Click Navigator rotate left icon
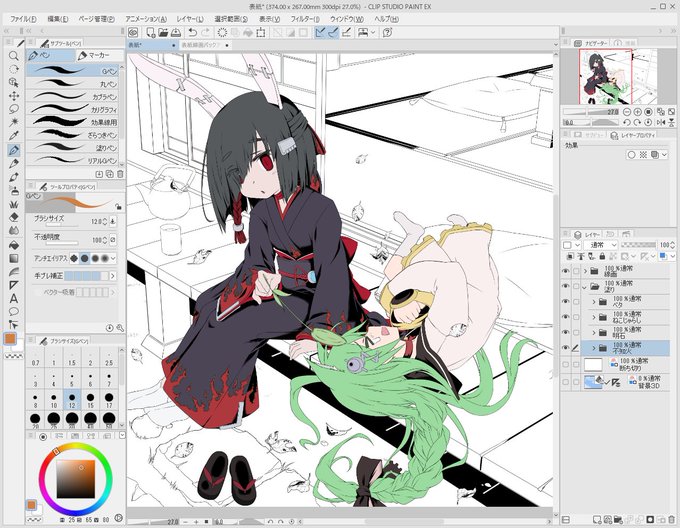The image size is (680, 528). [x=627, y=123]
